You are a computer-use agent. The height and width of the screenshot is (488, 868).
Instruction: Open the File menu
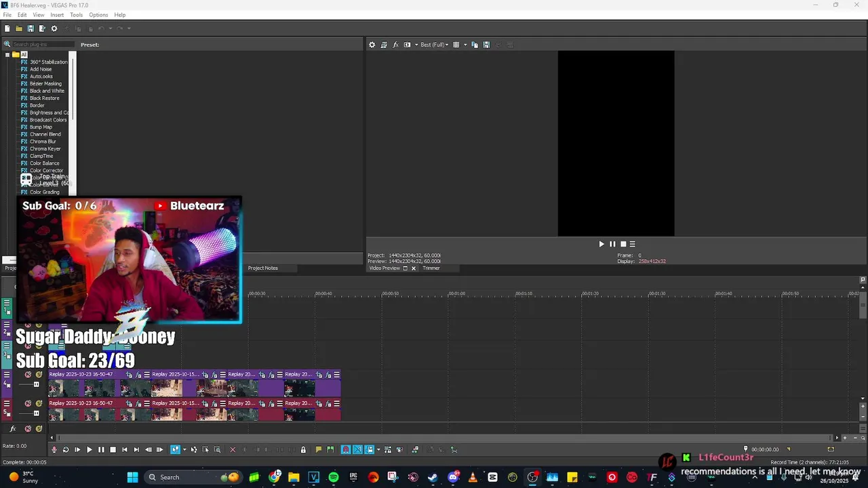[7, 15]
